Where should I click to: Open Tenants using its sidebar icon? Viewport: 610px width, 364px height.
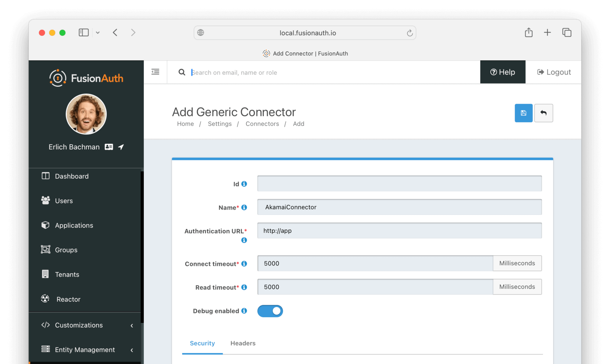coord(45,274)
